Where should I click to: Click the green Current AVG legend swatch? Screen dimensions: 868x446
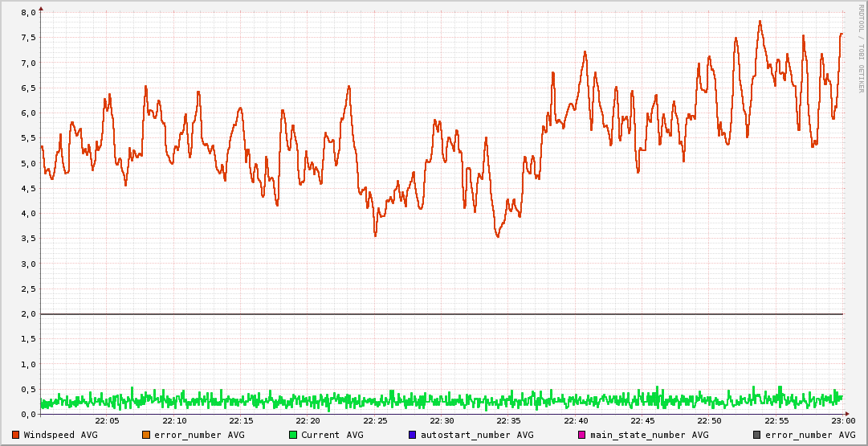[x=293, y=435]
